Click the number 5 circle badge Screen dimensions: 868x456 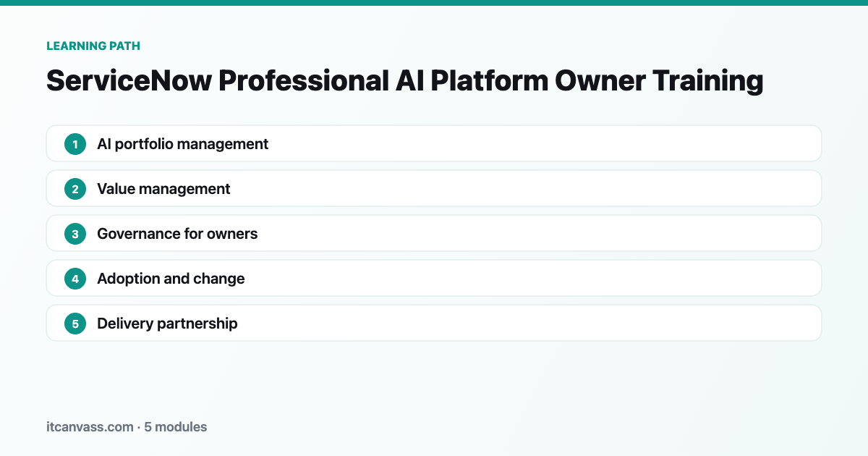click(75, 324)
